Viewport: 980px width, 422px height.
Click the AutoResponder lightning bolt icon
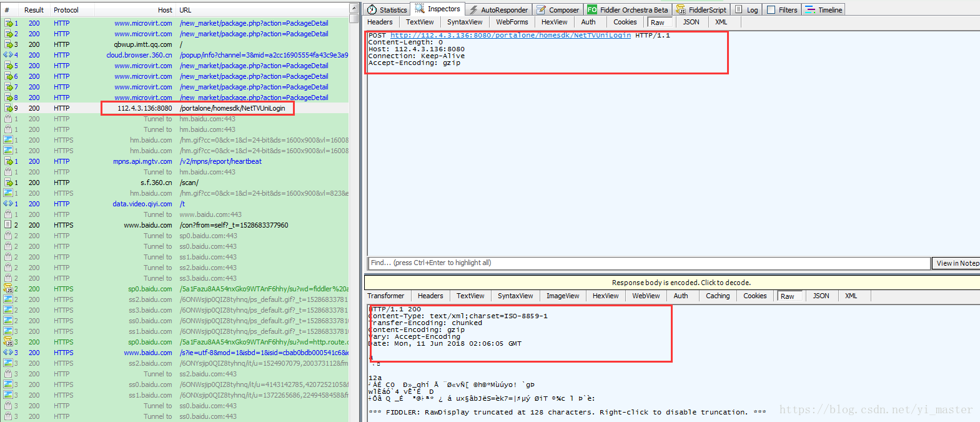pyautogui.click(x=474, y=9)
